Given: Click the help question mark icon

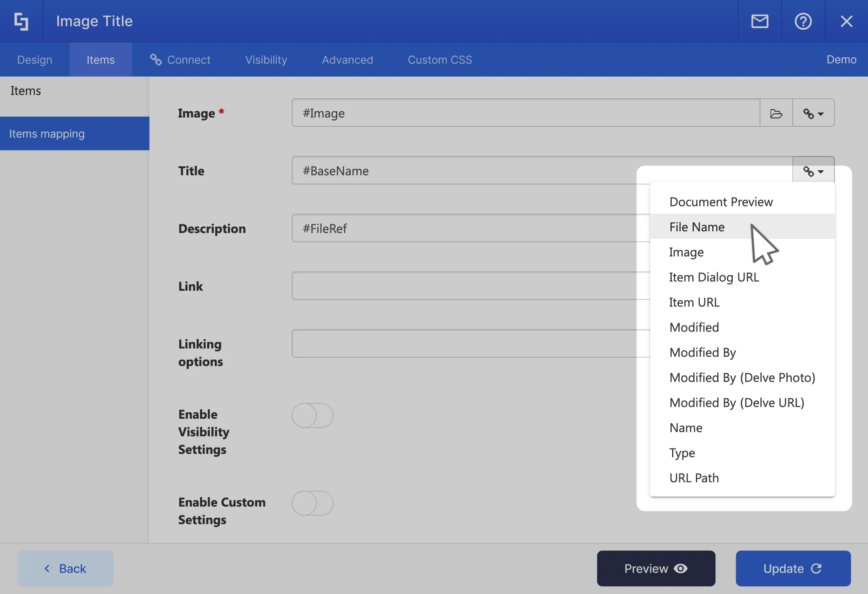Looking at the screenshot, I should coord(803,21).
